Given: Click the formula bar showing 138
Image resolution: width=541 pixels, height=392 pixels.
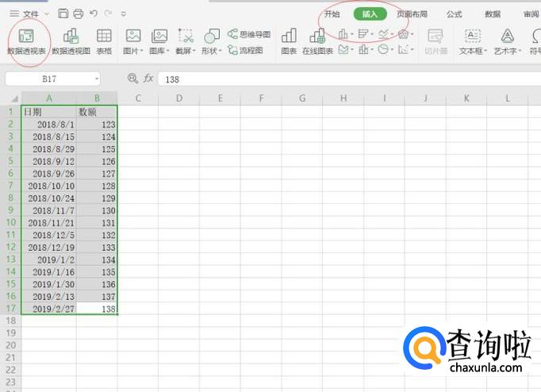Looking at the screenshot, I should [x=317, y=79].
